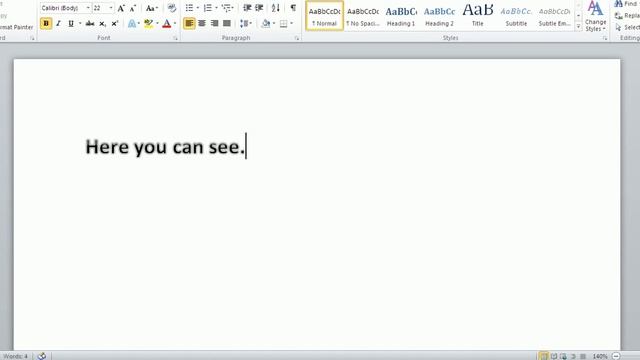Apply the Normal style
This screenshot has height=360, width=640.
click(x=324, y=16)
